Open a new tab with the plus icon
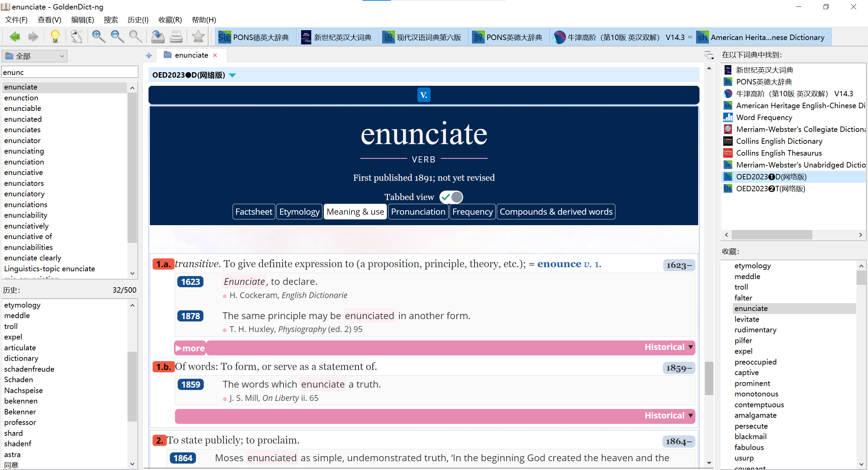Viewport: 868px width, 470px height. click(149, 55)
